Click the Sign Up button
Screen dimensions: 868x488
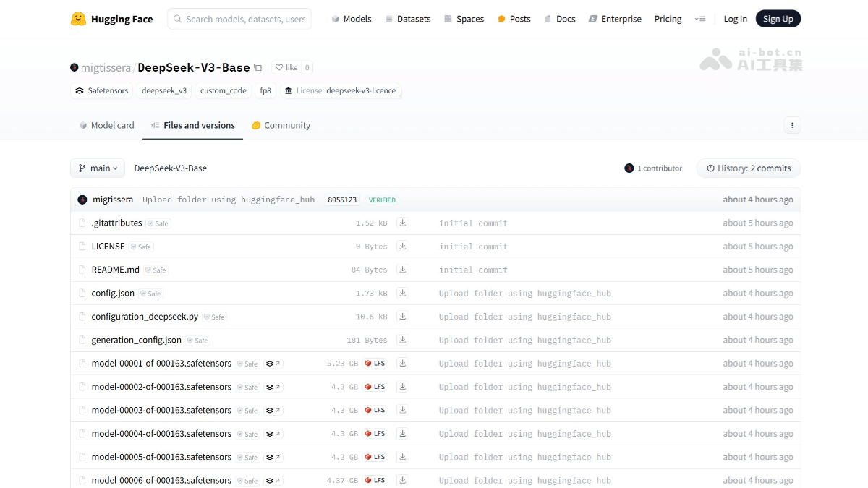pos(778,18)
